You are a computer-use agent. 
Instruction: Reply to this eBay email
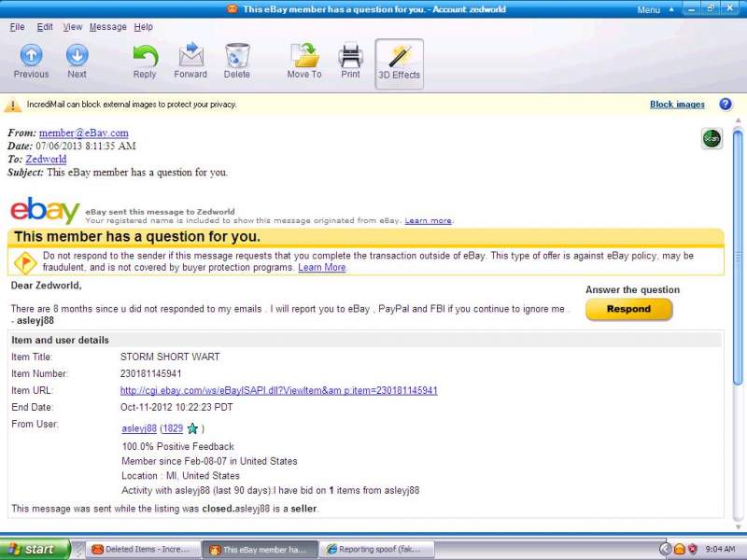pos(145,62)
